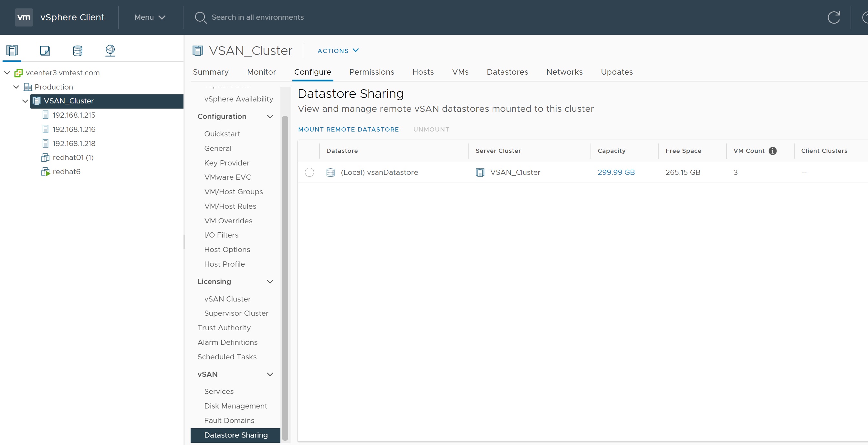This screenshot has height=445, width=868.
Task: Open the ACTIONS dropdown for VSAN_Cluster
Action: (x=338, y=50)
